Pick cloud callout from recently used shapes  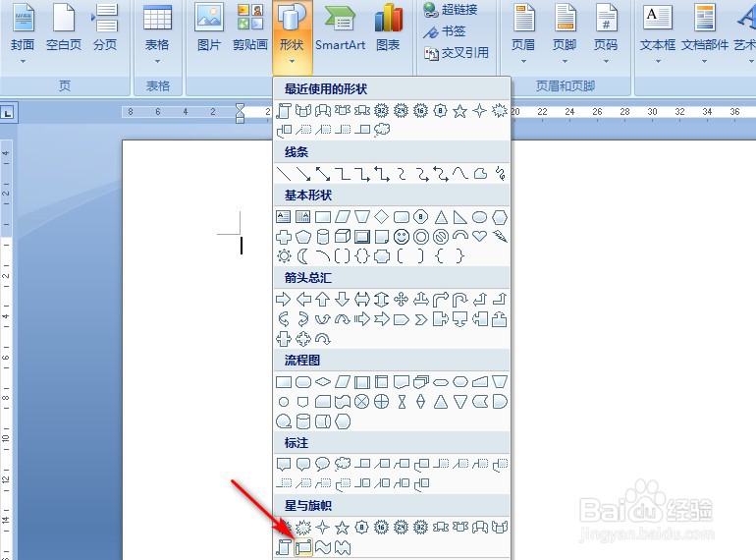pyautogui.click(x=381, y=130)
